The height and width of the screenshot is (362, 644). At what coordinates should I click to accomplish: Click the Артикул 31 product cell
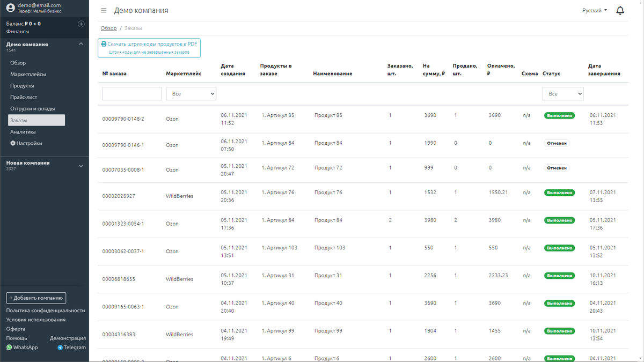click(278, 276)
